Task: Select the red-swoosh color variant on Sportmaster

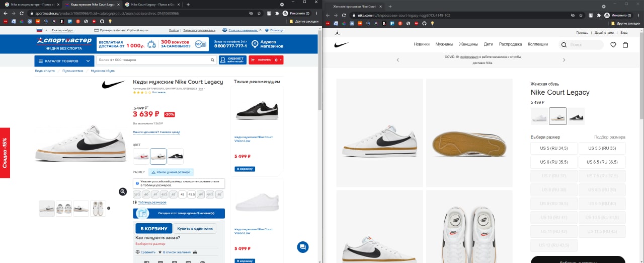Action: pos(141,156)
